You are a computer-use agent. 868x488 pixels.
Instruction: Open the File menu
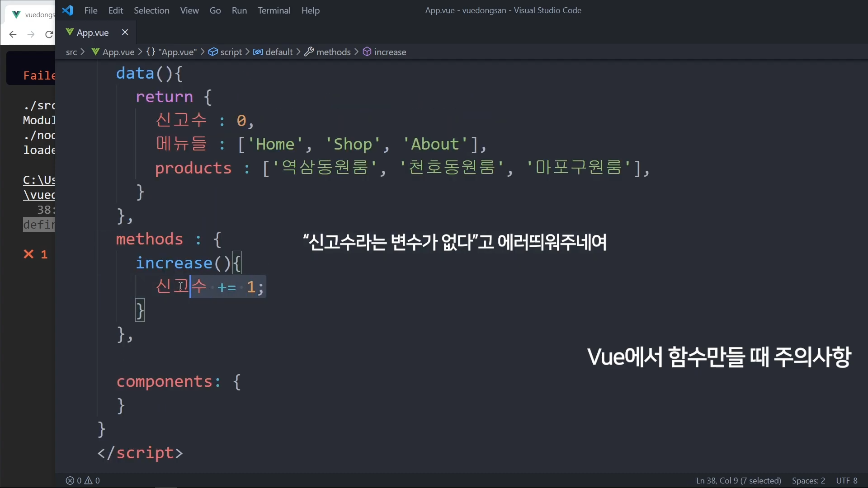91,10
